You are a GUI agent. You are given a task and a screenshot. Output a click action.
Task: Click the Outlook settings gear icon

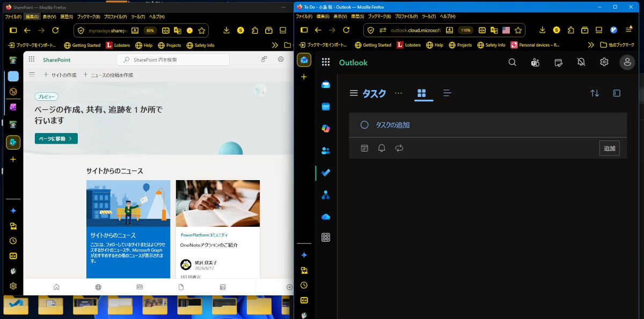[604, 62]
